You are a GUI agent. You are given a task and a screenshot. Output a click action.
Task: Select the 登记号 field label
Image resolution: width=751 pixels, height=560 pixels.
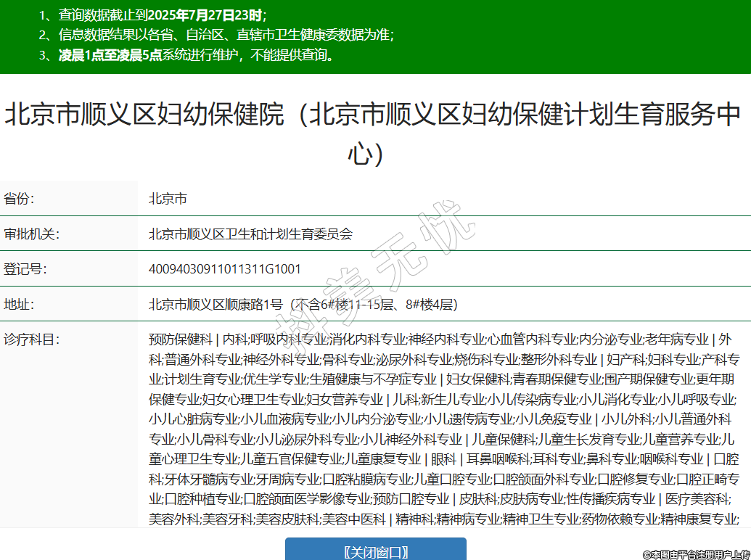(25, 269)
